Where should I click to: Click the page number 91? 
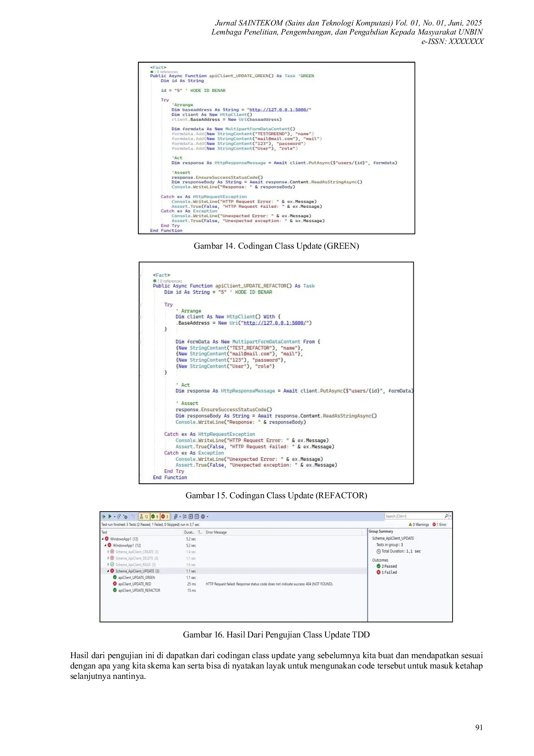tap(479, 728)
